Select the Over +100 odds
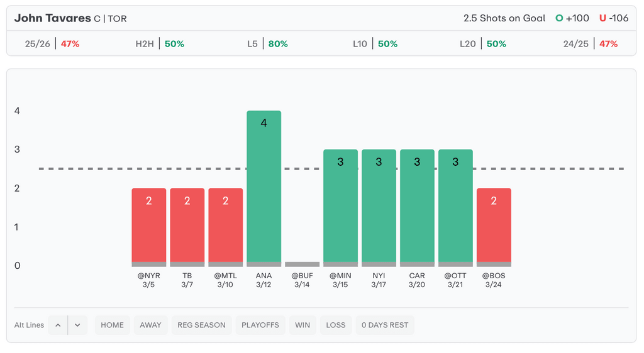 click(x=572, y=18)
